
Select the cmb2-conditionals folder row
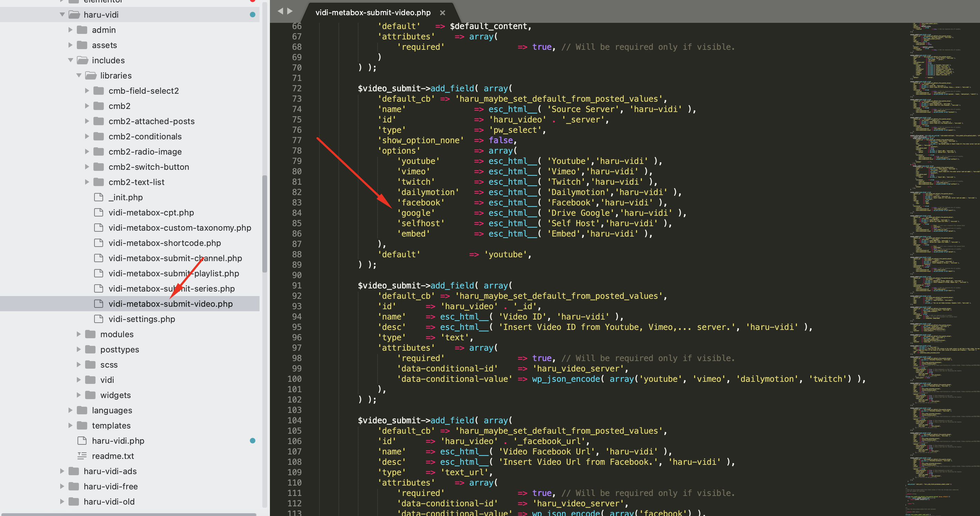coord(130,136)
